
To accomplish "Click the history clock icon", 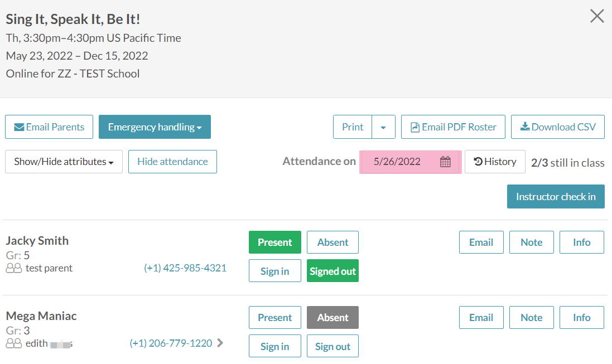I will [x=478, y=162].
